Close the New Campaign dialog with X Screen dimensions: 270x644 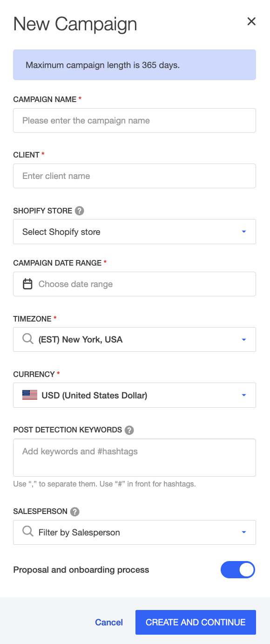pyautogui.click(x=251, y=21)
